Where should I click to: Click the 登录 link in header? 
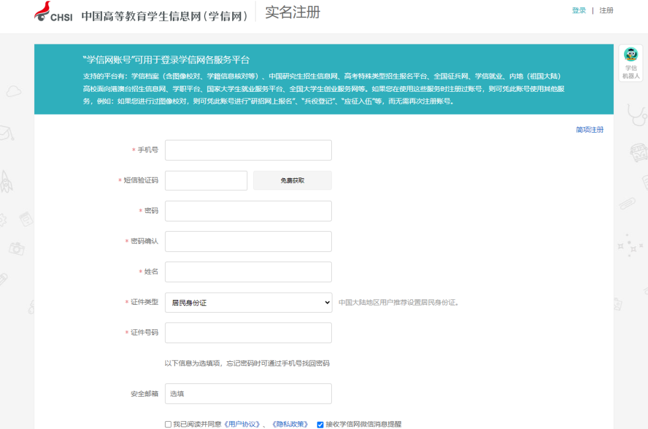click(579, 10)
